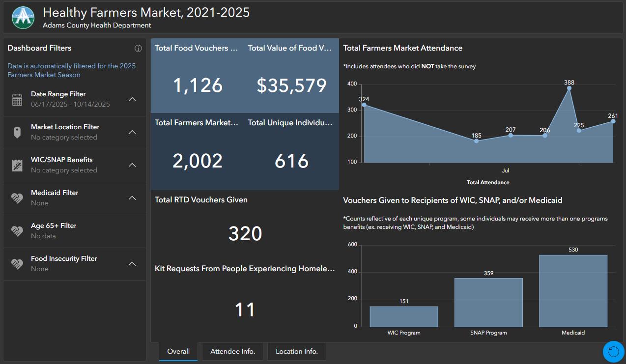Switch to the Overall tab
Screen dimensions: 626x364
pyautogui.click(x=178, y=352)
